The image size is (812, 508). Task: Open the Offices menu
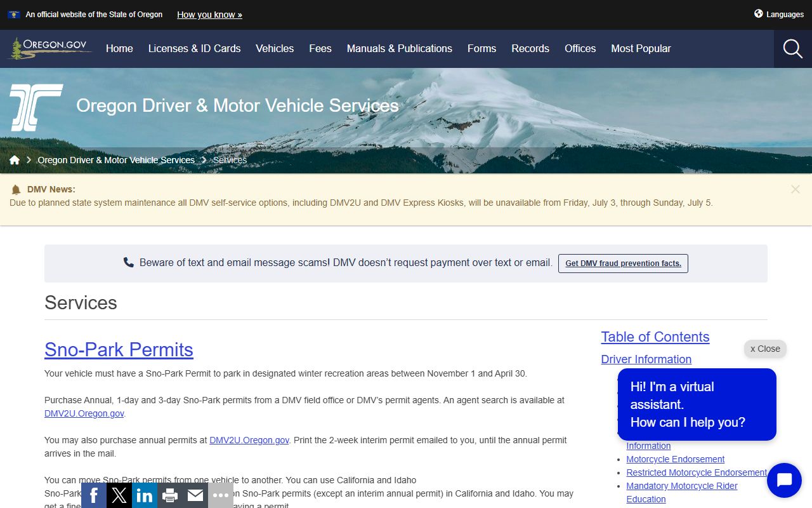tap(580, 49)
